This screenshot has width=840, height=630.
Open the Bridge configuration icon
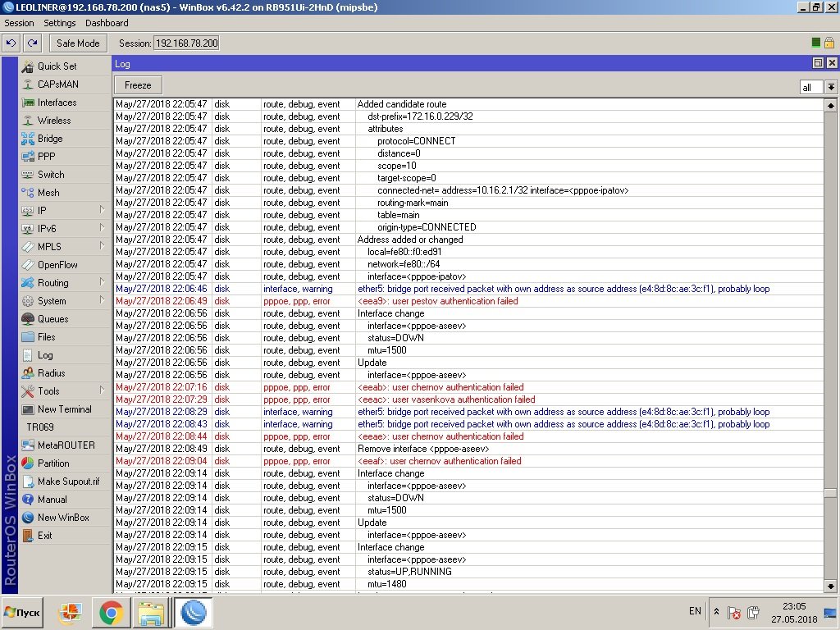29,139
